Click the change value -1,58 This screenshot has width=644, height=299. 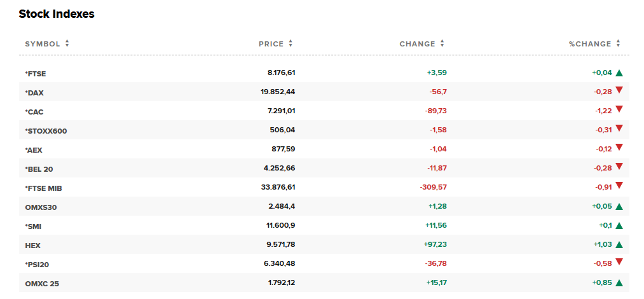pos(438,130)
